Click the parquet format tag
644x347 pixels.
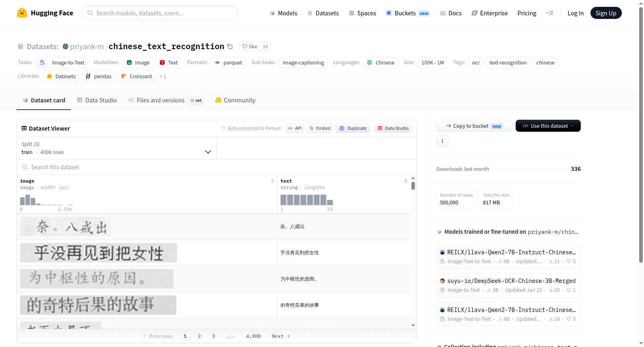coord(228,62)
